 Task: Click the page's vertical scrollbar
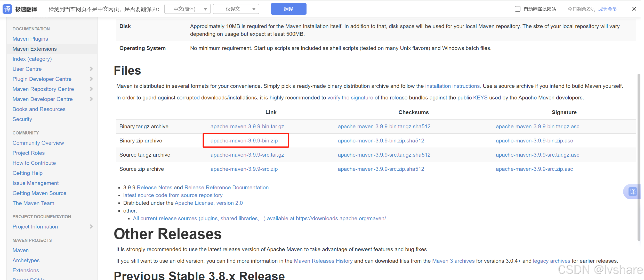click(x=639, y=157)
